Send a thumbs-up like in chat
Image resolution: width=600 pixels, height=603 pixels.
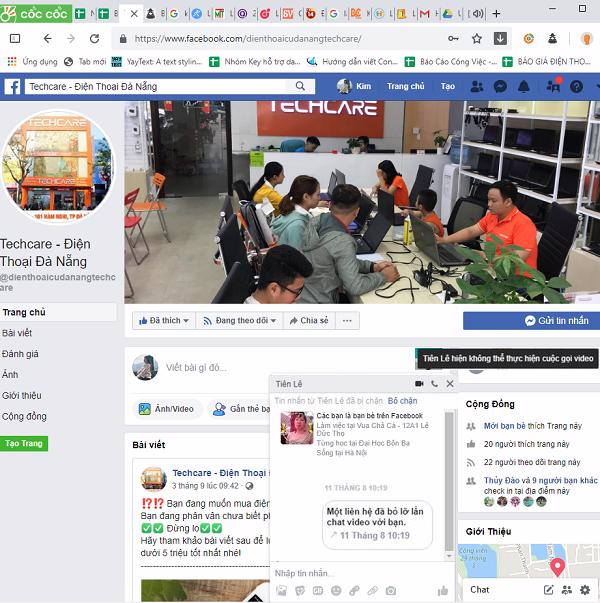(443, 591)
